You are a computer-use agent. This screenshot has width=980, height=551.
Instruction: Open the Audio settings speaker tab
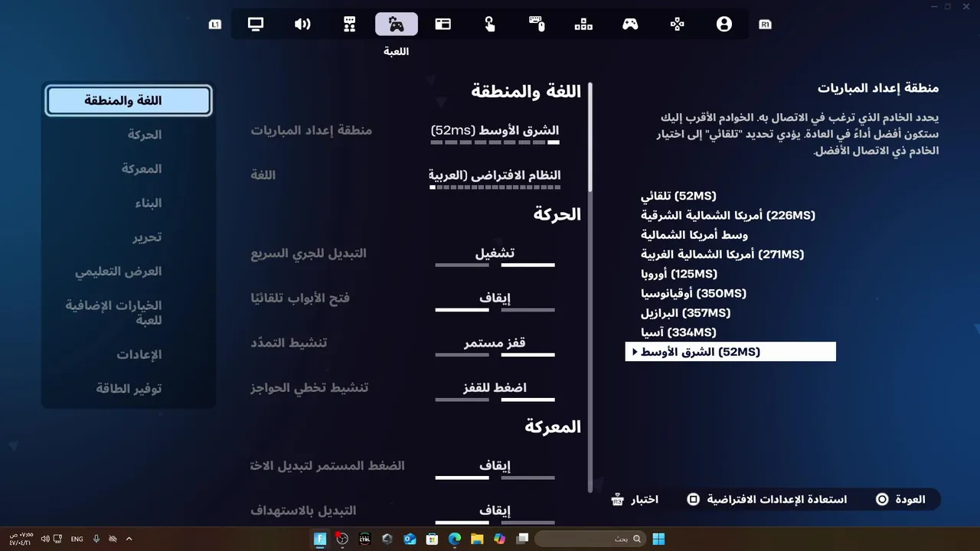302,24
